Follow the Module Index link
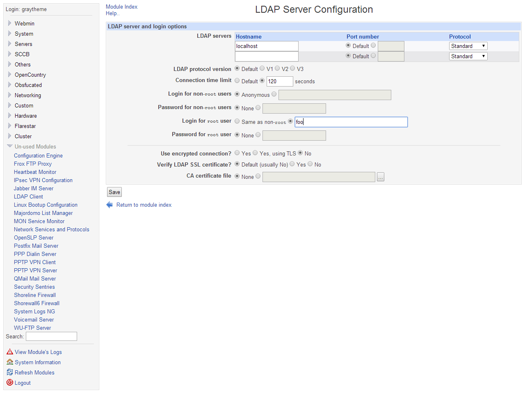 pyautogui.click(x=121, y=7)
